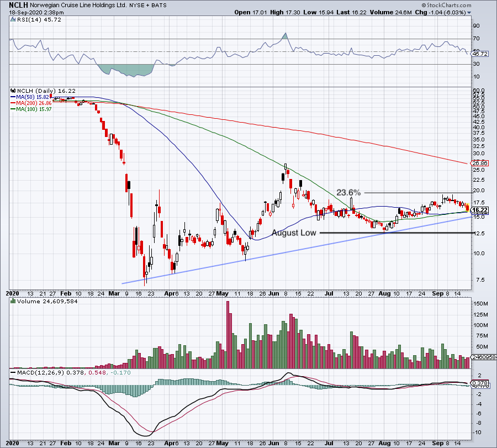Click the Volume 24,609,584 panel label
The height and width of the screenshot is (448, 497).
click(47, 301)
